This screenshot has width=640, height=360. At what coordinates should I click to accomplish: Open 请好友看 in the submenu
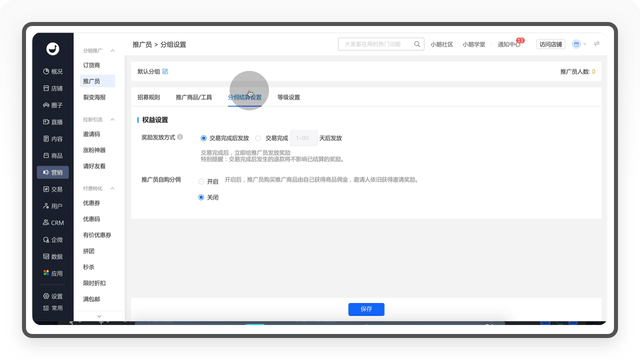pyautogui.click(x=94, y=166)
